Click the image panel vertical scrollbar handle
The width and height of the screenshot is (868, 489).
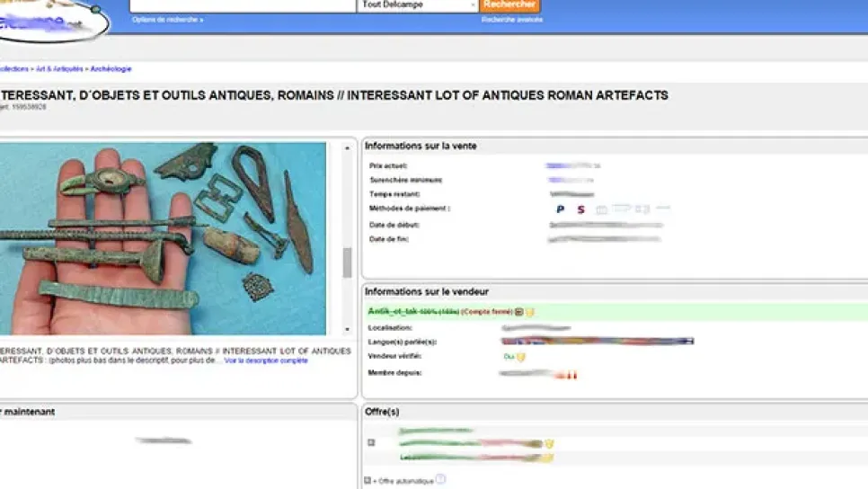pyautogui.click(x=348, y=262)
